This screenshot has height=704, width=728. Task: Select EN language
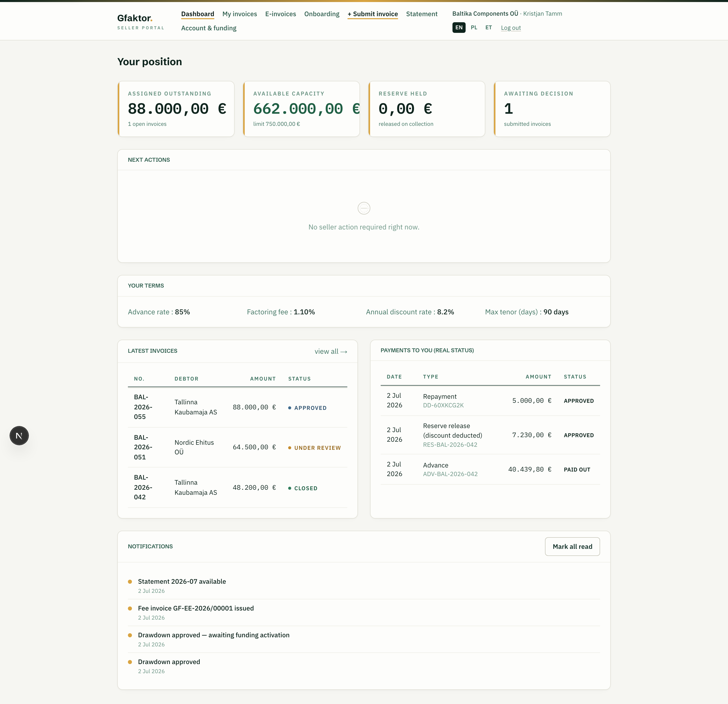pyautogui.click(x=459, y=28)
